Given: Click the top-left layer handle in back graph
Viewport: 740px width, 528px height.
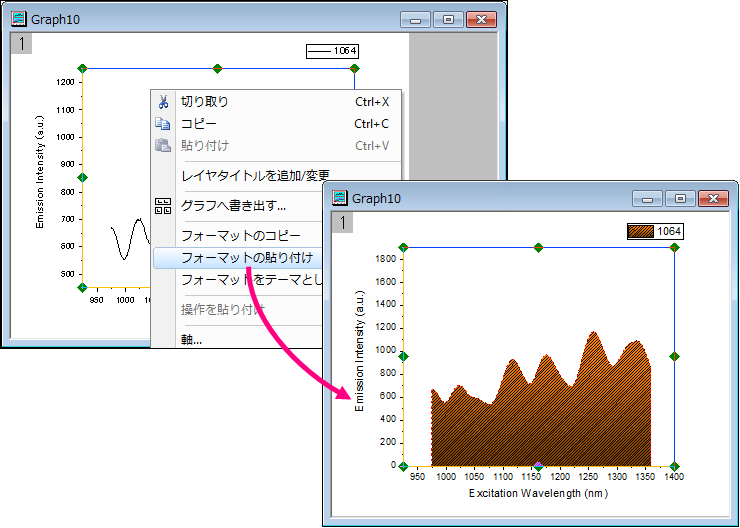Looking at the screenshot, I should pos(82,69).
